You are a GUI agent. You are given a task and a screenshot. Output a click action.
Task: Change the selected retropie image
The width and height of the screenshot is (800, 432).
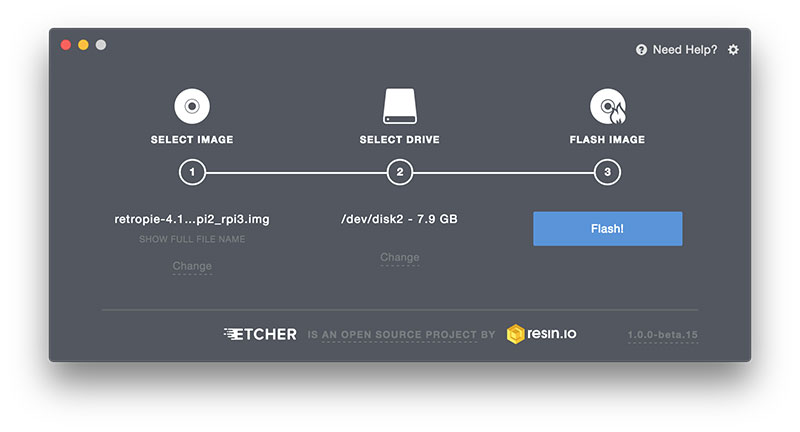point(192,266)
